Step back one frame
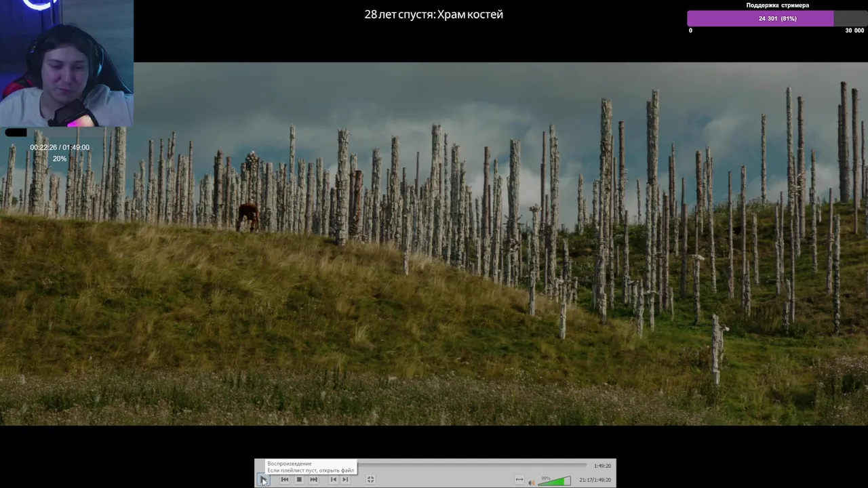 point(333,480)
